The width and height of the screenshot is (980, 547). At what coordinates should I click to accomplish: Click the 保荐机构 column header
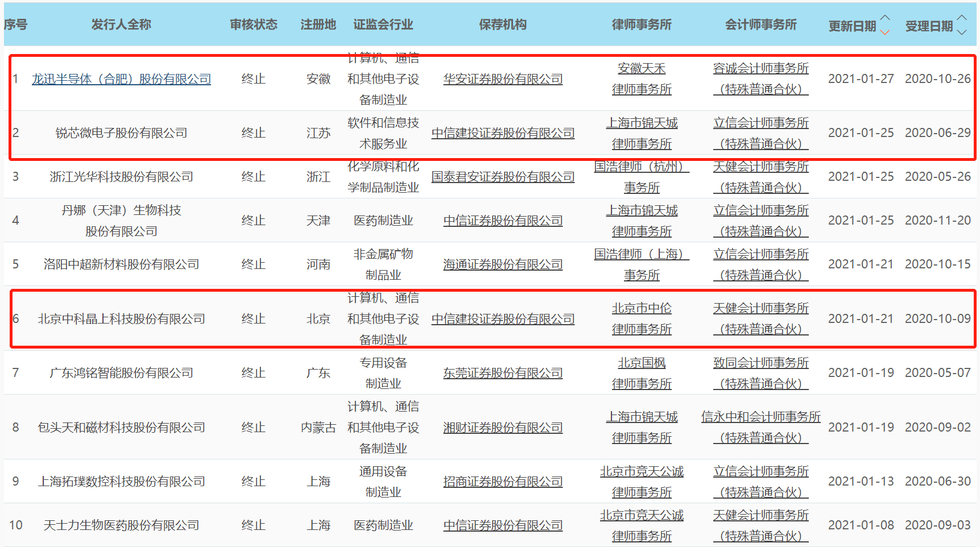click(x=503, y=24)
